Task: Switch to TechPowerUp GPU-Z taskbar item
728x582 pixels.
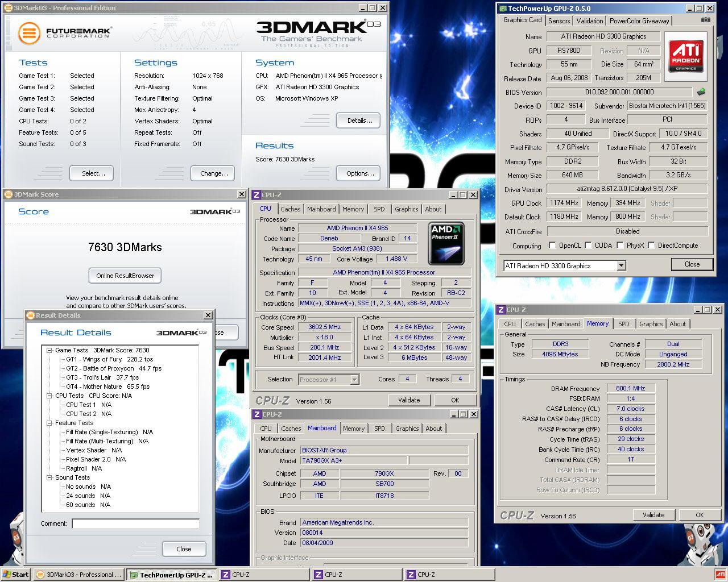Action: (x=171, y=574)
